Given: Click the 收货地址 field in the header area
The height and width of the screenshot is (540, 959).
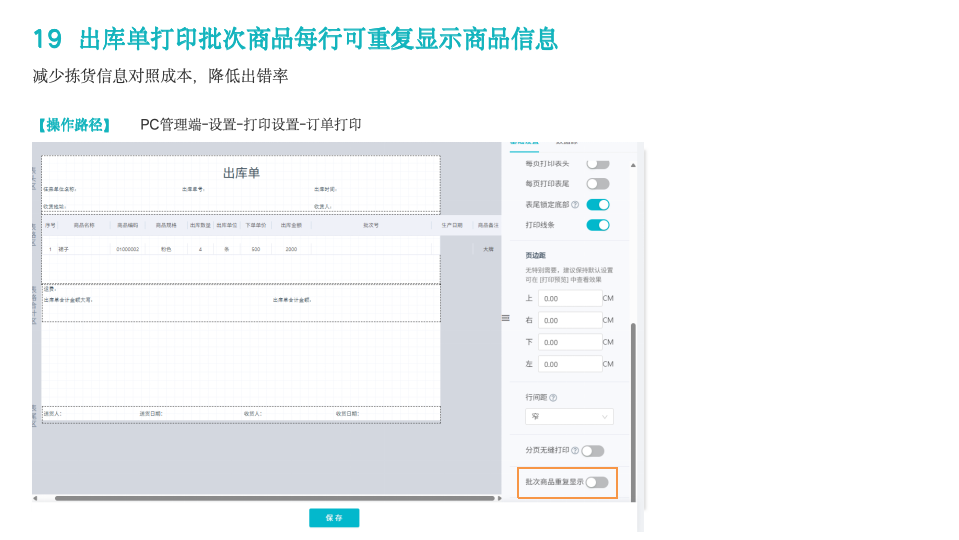Looking at the screenshot, I should [x=54, y=207].
